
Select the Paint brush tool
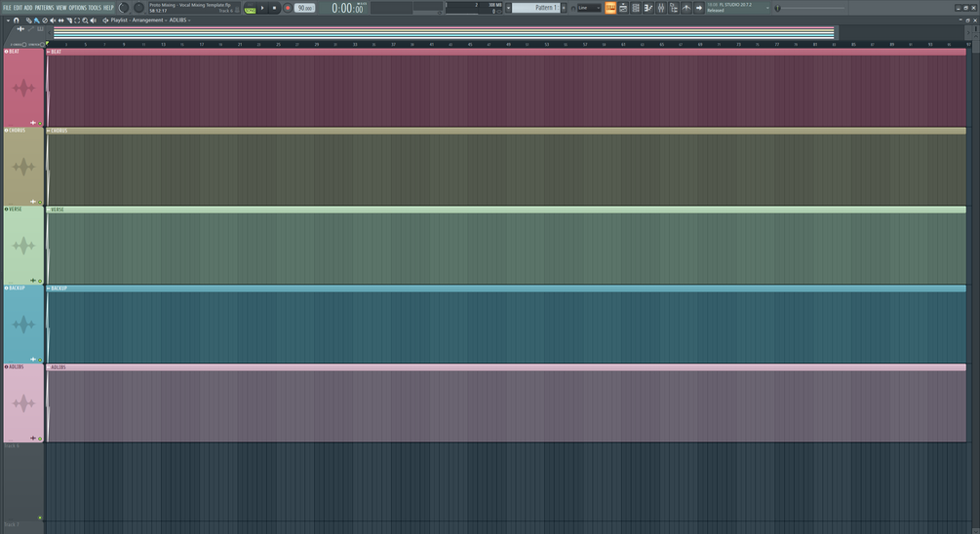pos(36,20)
